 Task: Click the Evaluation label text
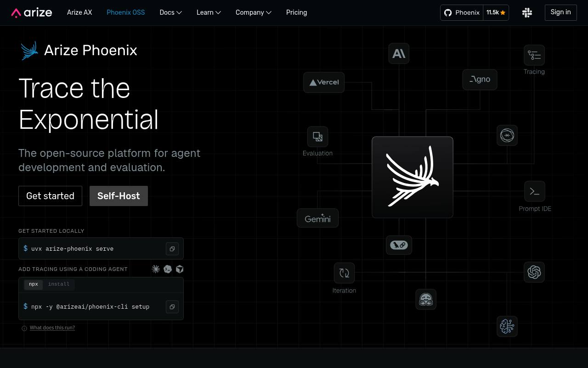(317, 153)
